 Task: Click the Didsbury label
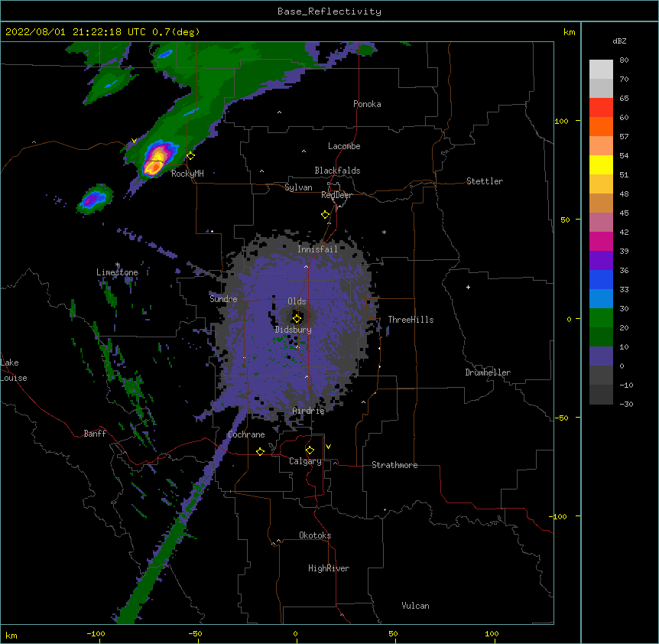[x=294, y=330]
